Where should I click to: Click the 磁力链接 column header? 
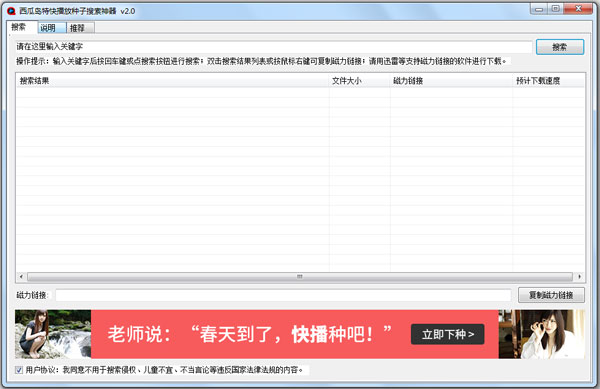click(451, 81)
